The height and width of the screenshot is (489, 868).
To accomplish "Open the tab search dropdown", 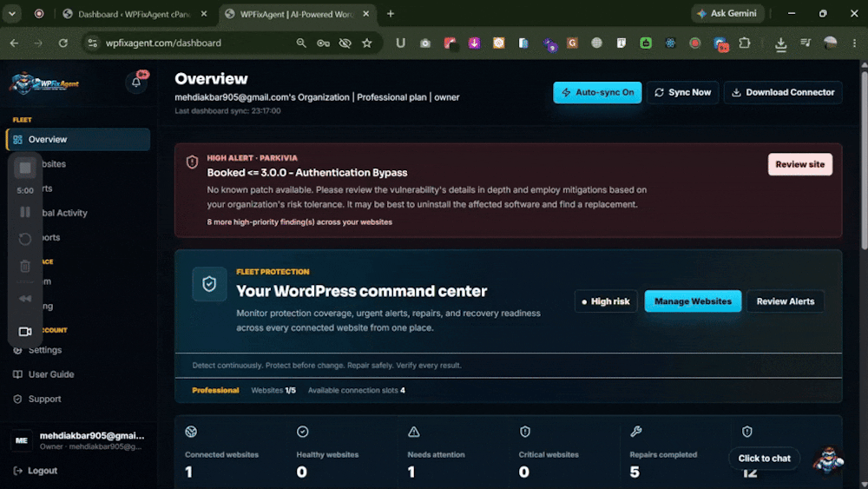I will 11,14.
